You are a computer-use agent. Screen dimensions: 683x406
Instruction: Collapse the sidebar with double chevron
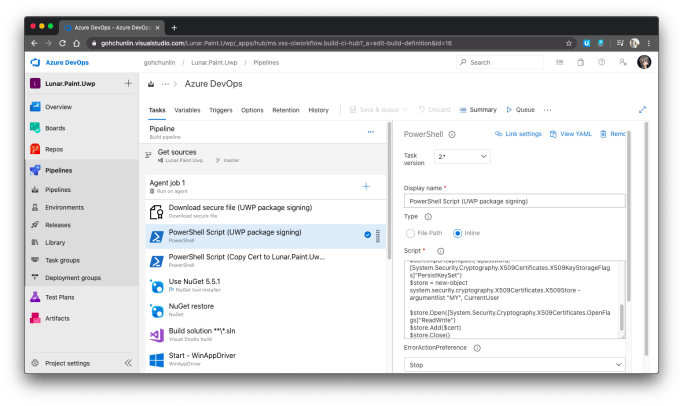(128, 363)
